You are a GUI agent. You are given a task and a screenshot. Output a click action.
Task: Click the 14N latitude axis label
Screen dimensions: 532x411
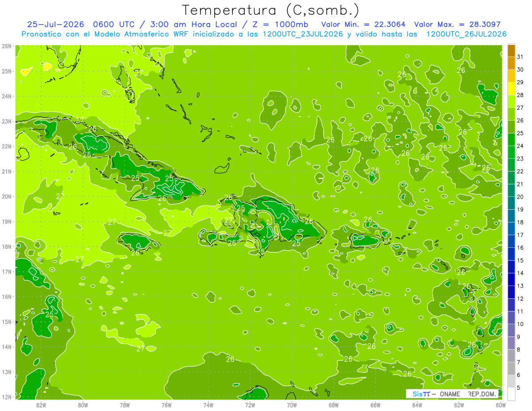7,347
